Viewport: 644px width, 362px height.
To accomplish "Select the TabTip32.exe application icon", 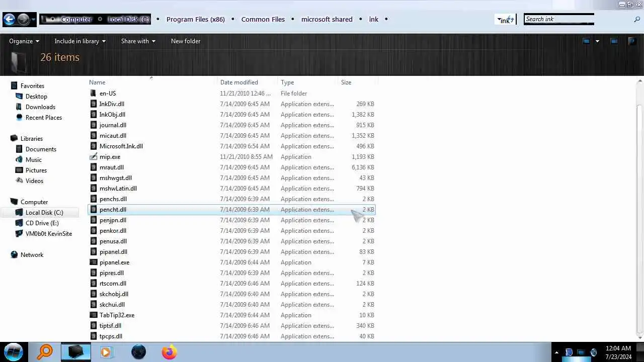I will point(93,315).
